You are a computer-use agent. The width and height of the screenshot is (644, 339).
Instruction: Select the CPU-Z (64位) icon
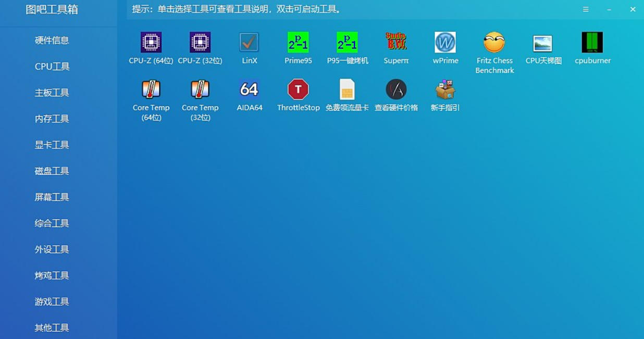[151, 42]
